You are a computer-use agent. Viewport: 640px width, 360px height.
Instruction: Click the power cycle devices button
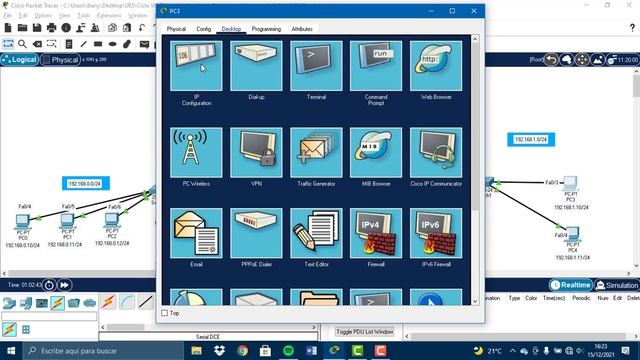[49, 285]
